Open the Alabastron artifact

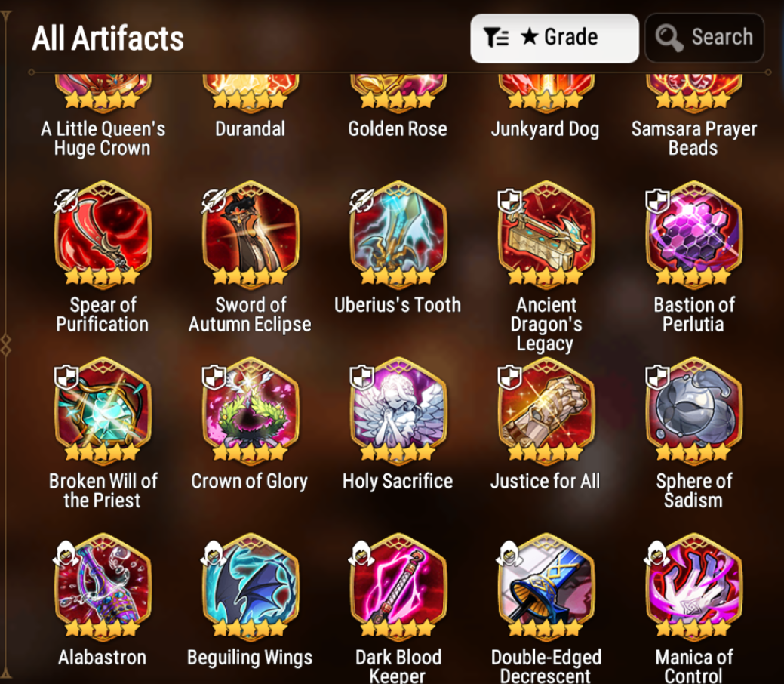[103, 587]
